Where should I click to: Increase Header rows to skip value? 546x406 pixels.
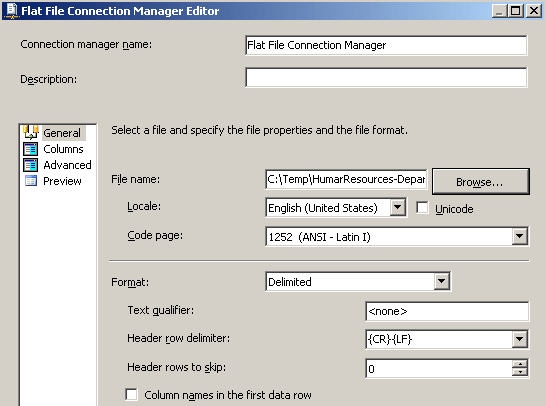520,364
